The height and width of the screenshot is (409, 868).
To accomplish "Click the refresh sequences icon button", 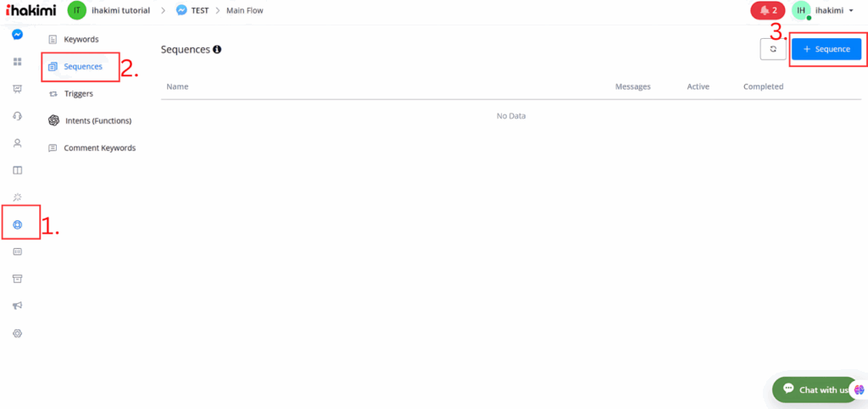I will pos(772,50).
